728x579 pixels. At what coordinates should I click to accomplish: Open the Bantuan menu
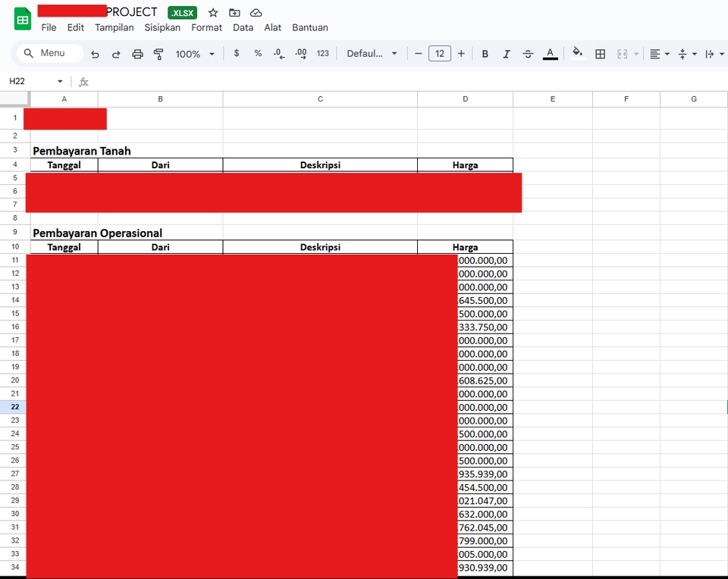pos(309,27)
